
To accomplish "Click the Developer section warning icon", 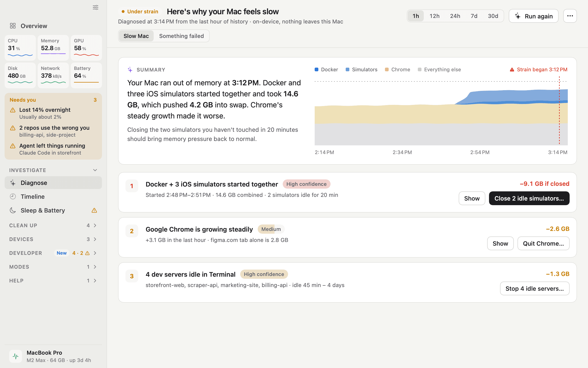I will pos(88,253).
